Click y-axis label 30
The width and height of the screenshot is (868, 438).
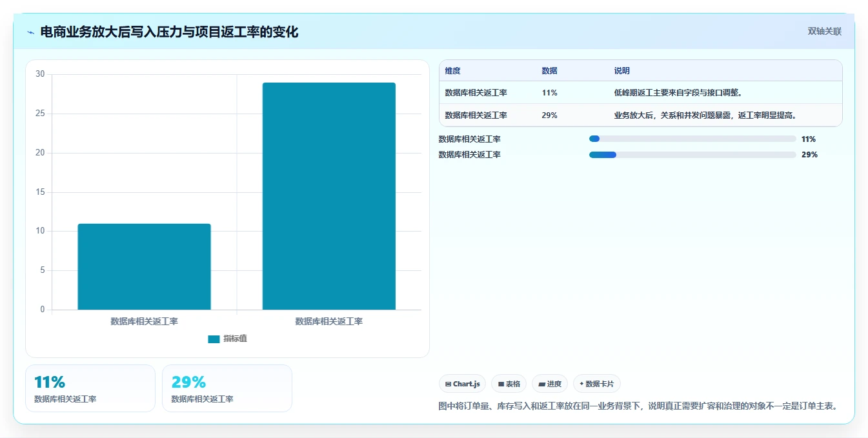[x=40, y=74]
